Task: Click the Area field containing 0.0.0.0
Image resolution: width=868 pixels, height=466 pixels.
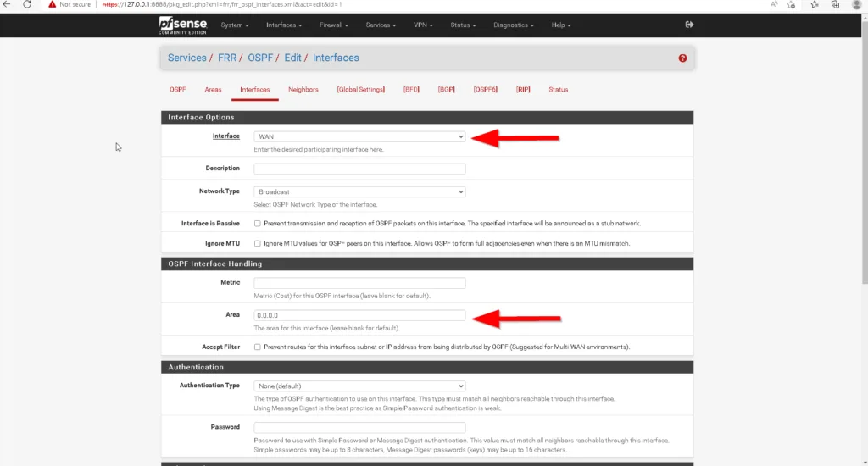Action: (x=359, y=315)
